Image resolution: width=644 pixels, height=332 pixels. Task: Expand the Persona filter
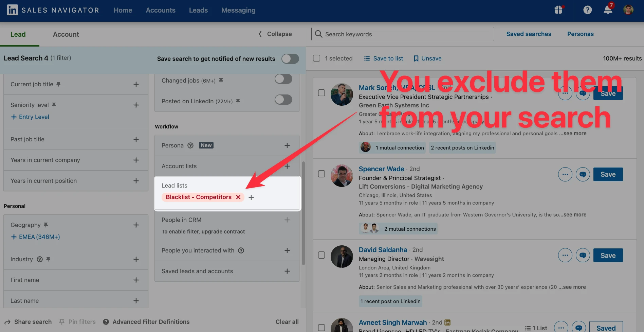click(287, 145)
